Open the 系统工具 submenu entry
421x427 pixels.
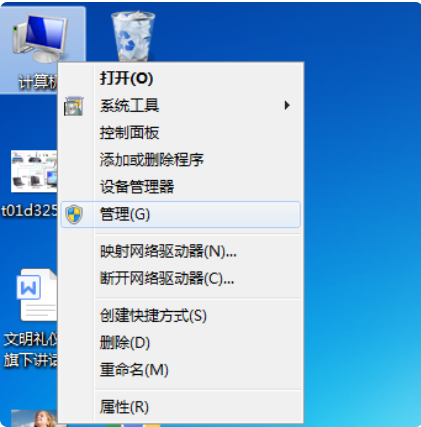coord(181,106)
